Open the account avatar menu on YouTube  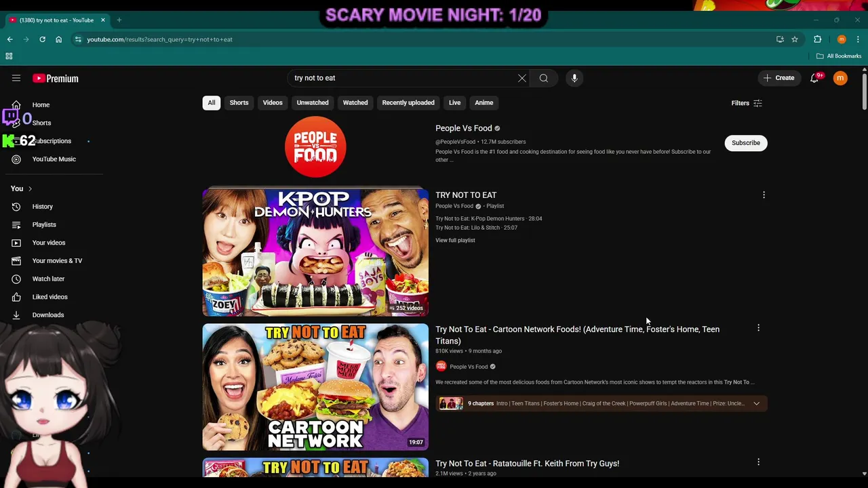pyautogui.click(x=840, y=78)
